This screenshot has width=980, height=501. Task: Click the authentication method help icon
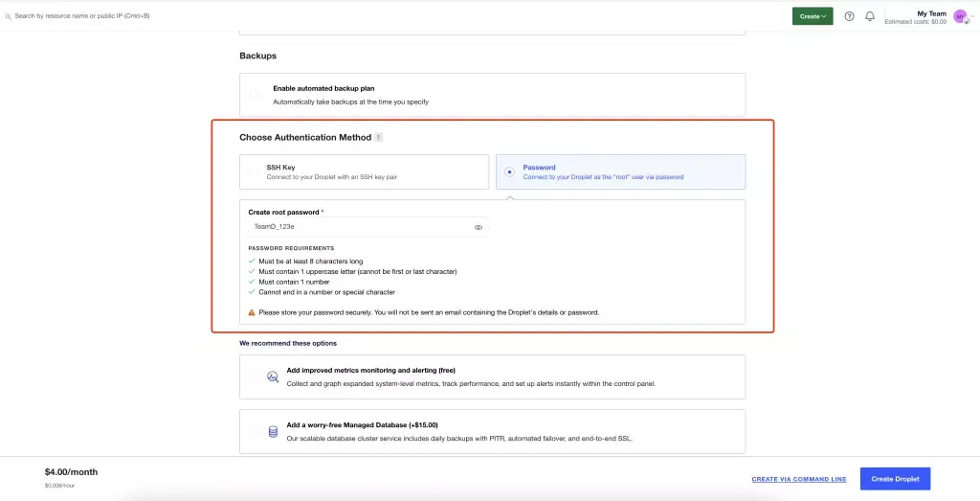[378, 138]
